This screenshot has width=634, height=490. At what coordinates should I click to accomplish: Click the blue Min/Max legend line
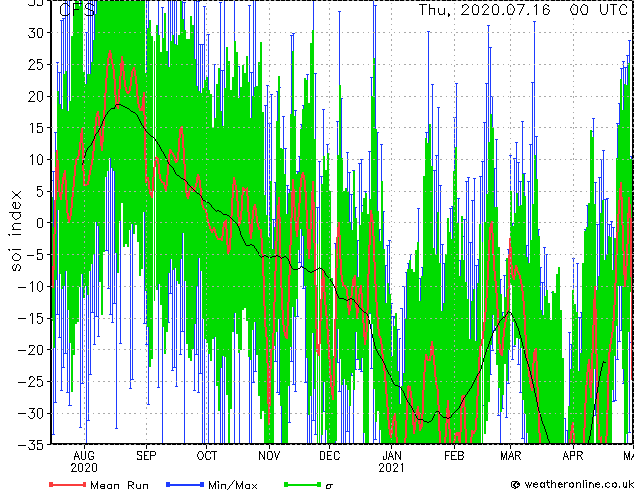click(185, 484)
